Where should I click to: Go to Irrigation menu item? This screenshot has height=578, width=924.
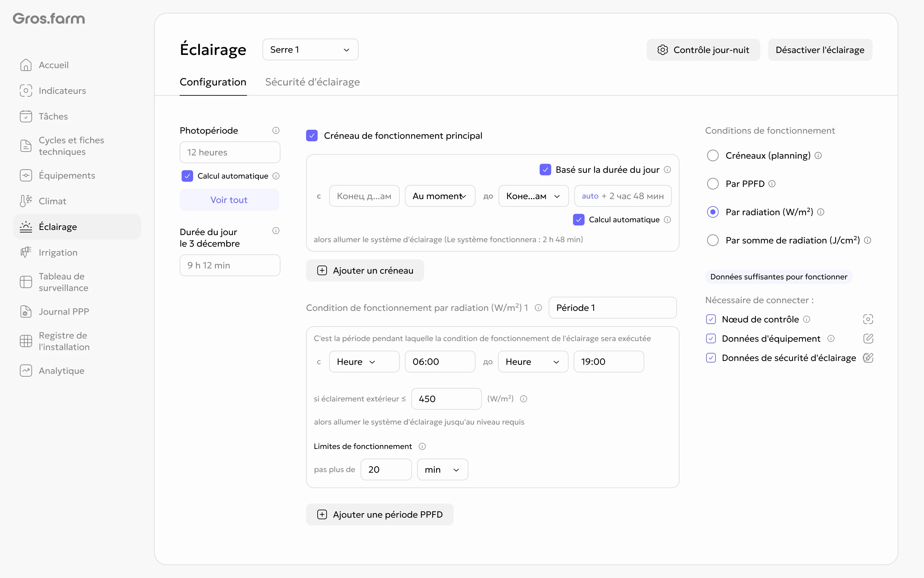(77, 252)
